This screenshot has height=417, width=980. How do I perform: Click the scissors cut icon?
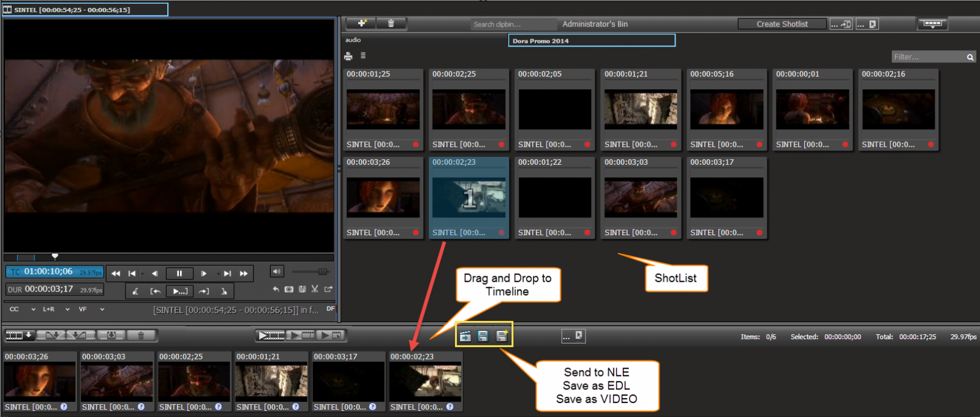tap(315, 289)
